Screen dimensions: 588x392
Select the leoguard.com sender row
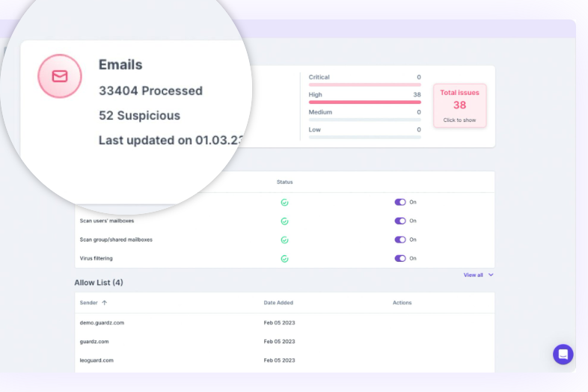(x=284, y=360)
